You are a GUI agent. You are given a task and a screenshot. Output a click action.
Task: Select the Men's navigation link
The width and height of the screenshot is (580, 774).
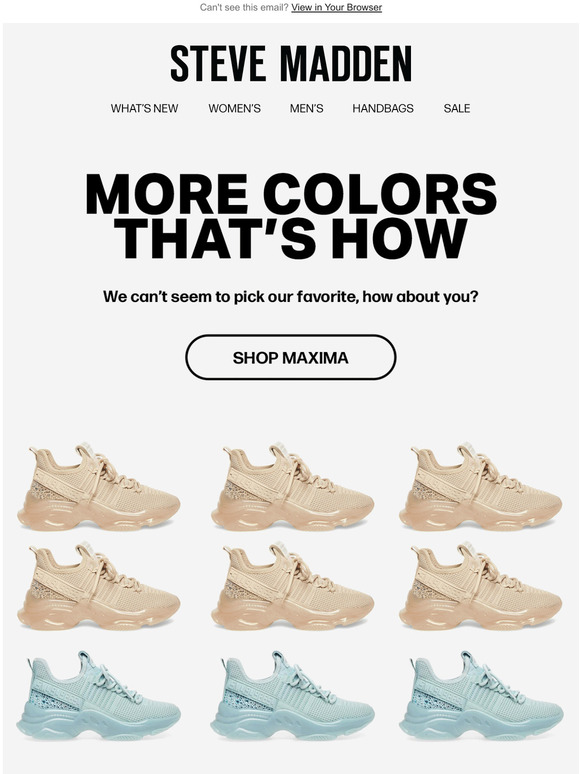tap(307, 109)
